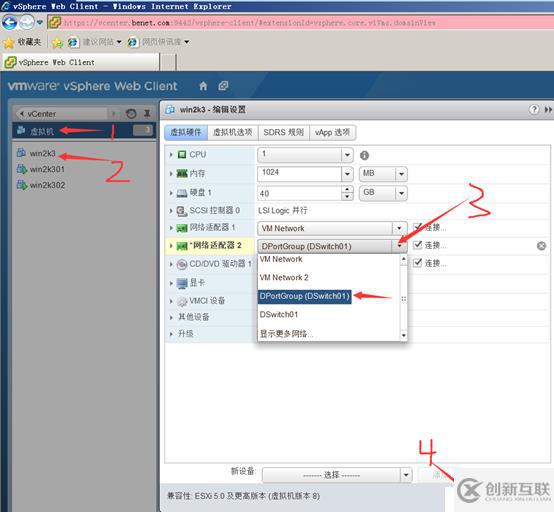Open the memory unit MB dropdown
554x512 pixels.
tap(383, 174)
